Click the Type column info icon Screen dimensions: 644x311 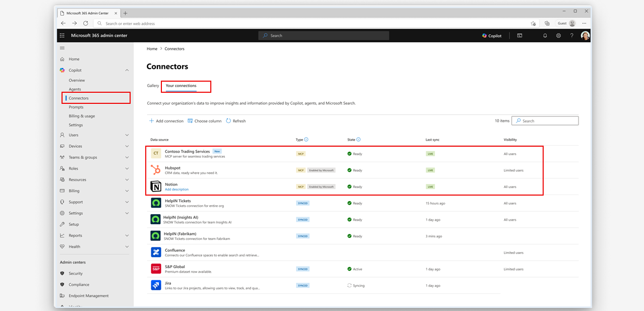pyautogui.click(x=307, y=140)
